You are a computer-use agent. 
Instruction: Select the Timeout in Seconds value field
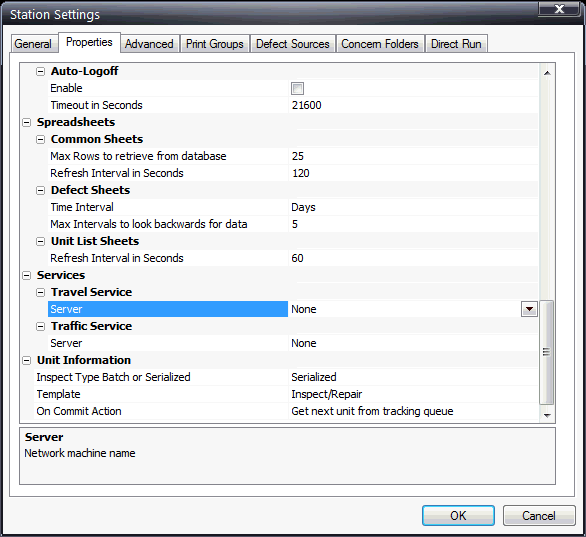click(x=413, y=105)
